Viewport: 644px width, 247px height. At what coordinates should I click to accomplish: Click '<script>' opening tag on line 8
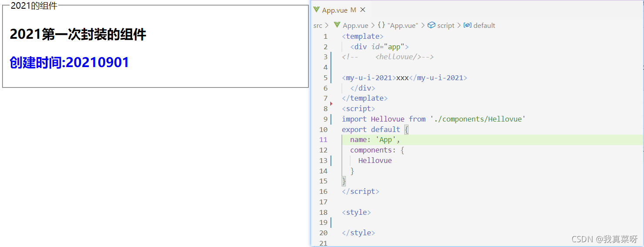coord(359,109)
